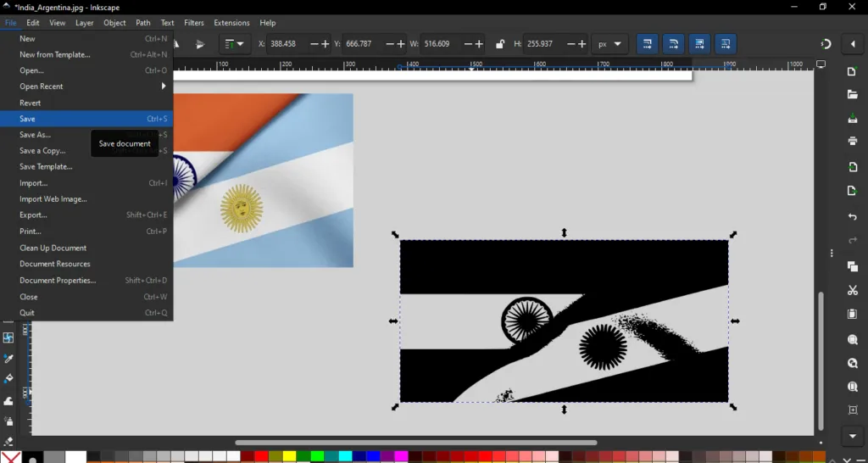Screen dimensions: 868x463
Task: Click the display monitor icon beside ruler
Action: 821,64
